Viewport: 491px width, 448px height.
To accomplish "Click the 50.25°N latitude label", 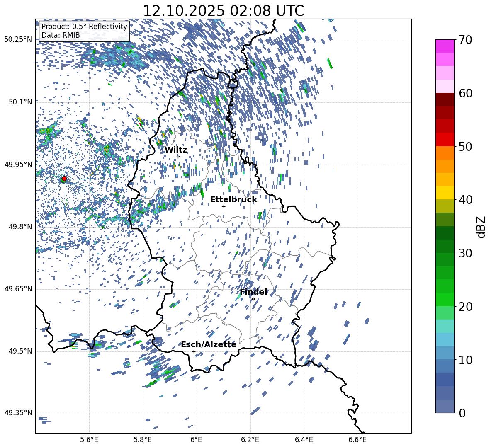I will click(x=18, y=40).
